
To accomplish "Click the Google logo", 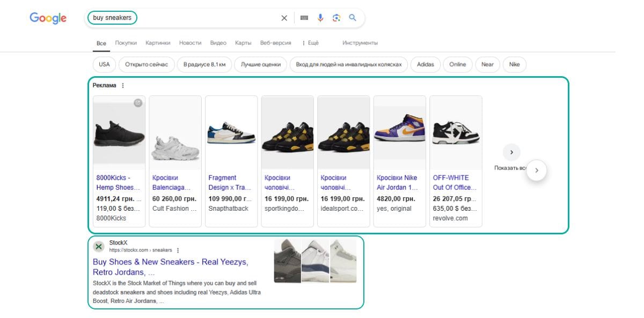I will [x=48, y=18].
